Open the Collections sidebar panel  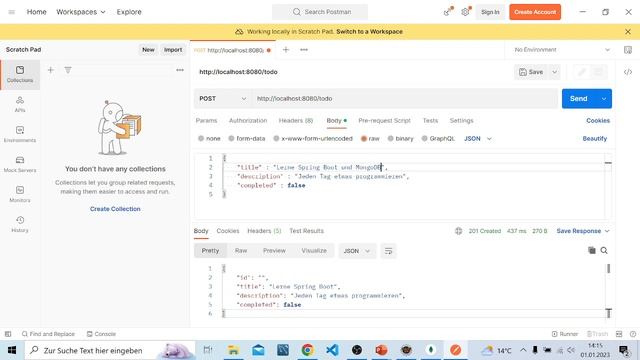point(20,74)
